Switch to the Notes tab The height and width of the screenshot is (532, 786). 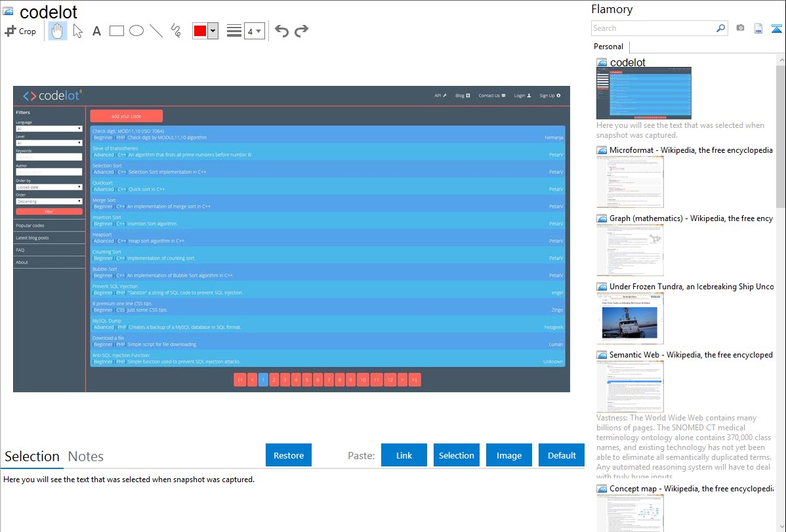click(86, 457)
